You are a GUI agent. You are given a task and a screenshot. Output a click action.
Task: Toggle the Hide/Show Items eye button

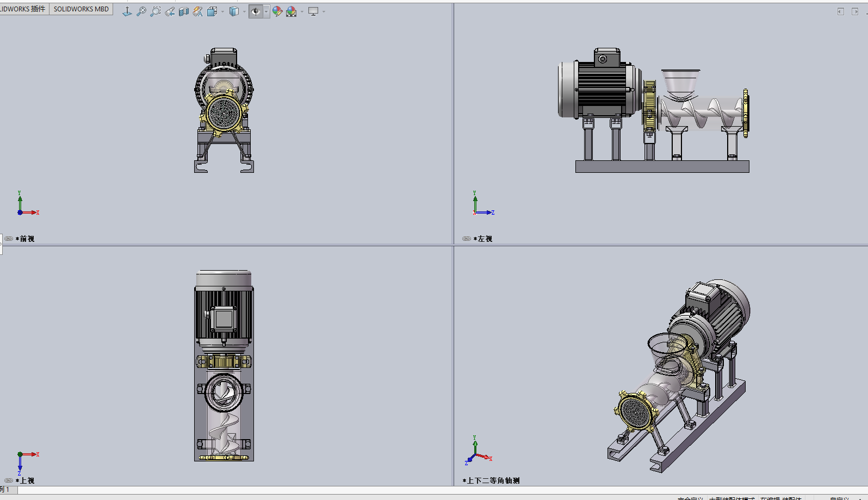tap(256, 11)
